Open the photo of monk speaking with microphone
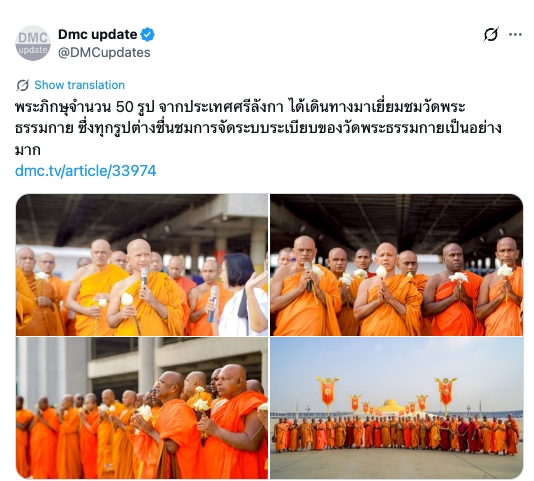This screenshot has width=534, height=481. 142,265
